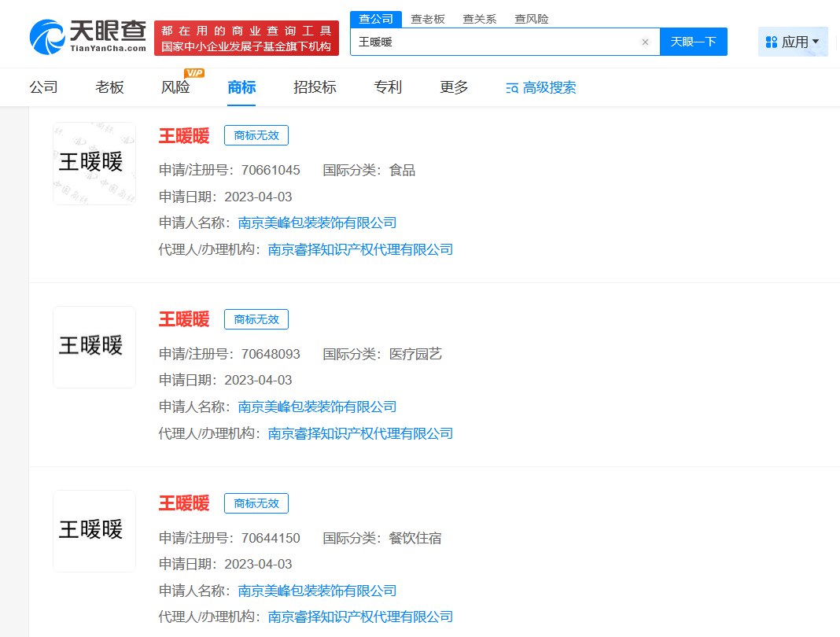Open the 应用 apps dropdown
This screenshot has height=637, width=840.
coord(793,42)
